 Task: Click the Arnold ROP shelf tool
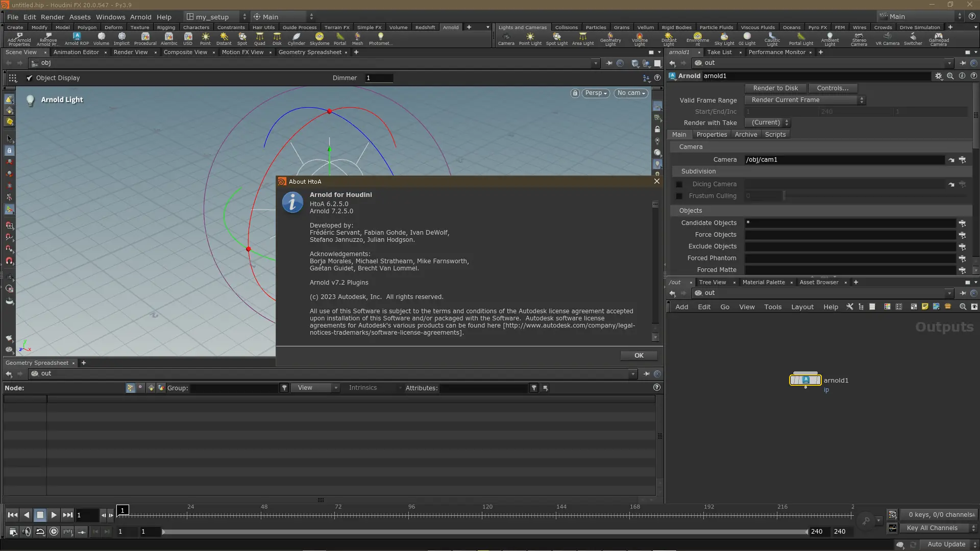(77, 38)
